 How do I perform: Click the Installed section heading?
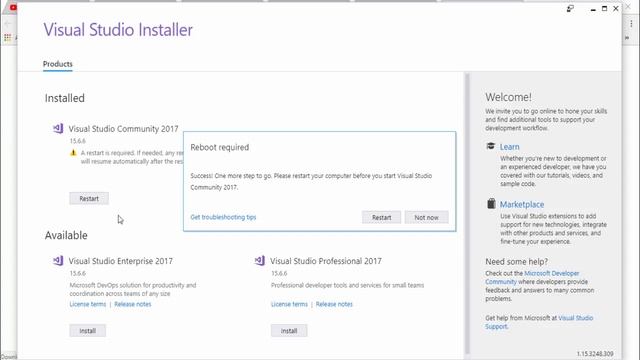pyautogui.click(x=65, y=98)
